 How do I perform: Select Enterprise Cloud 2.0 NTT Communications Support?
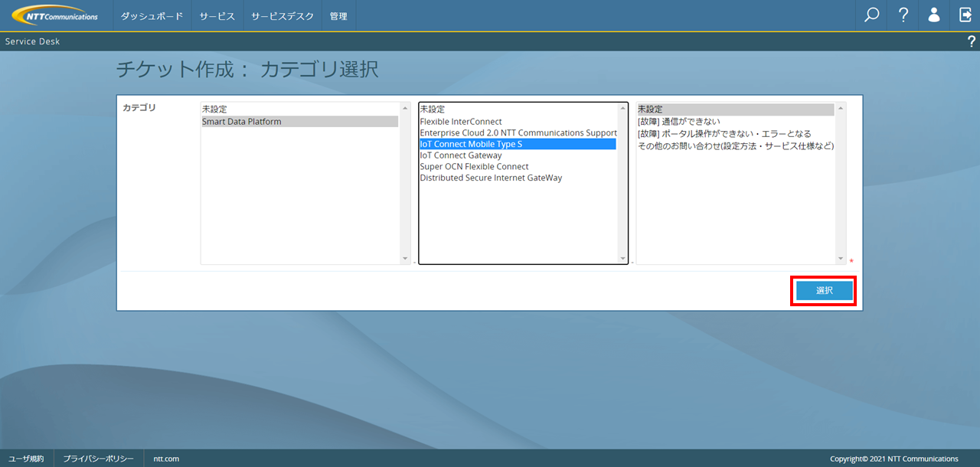[x=518, y=132]
